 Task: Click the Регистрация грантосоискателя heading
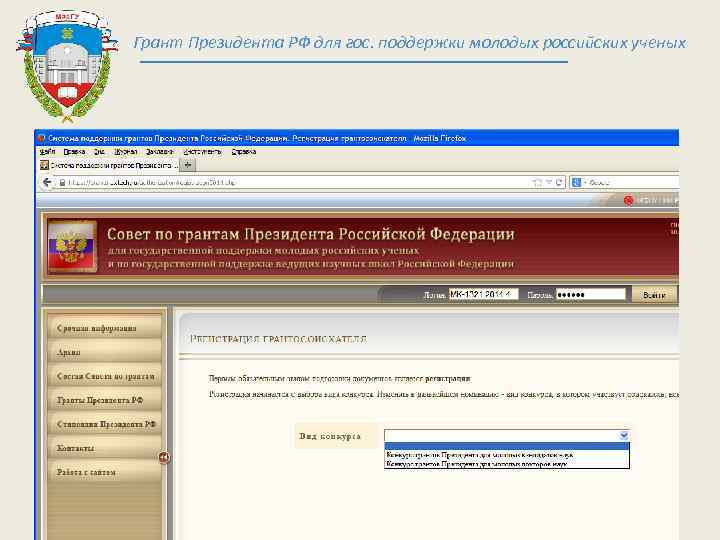tap(278, 339)
